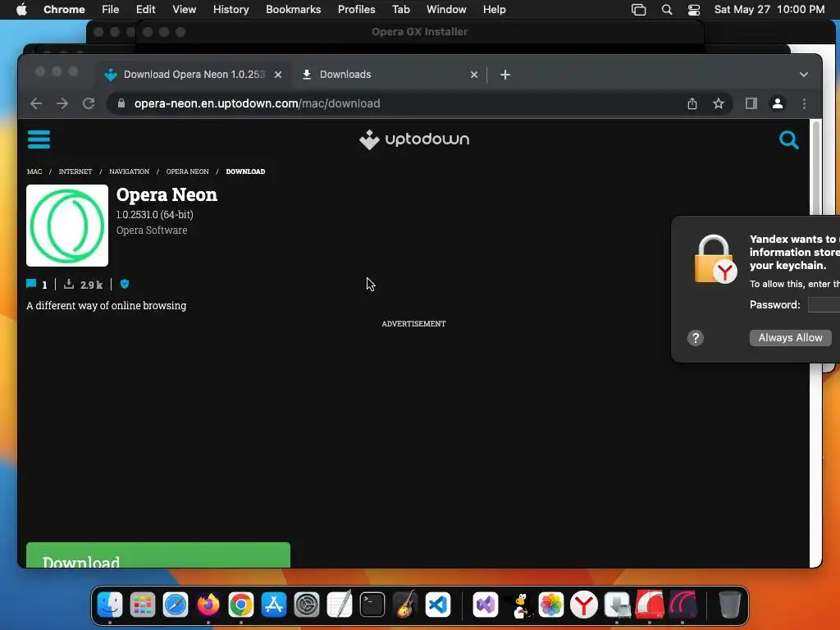Viewport: 840px width, 630px height.
Task: Open the View menu
Action: 184,10
